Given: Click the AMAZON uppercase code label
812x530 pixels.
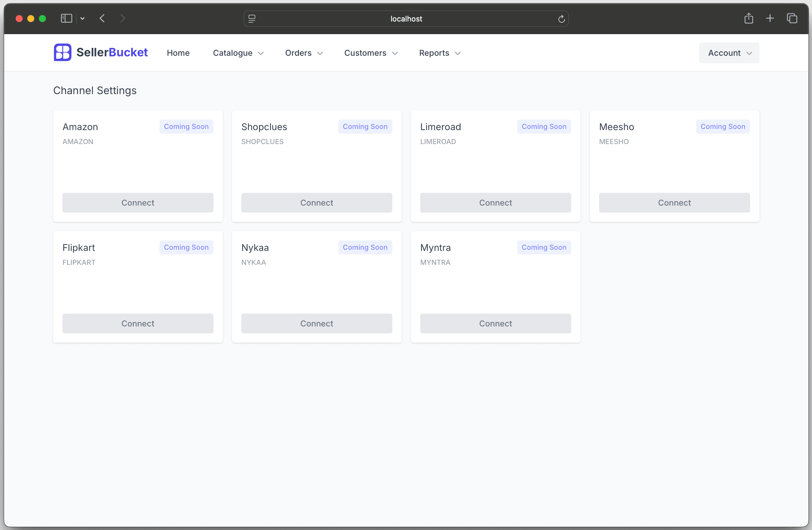Looking at the screenshot, I should pyautogui.click(x=78, y=142).
